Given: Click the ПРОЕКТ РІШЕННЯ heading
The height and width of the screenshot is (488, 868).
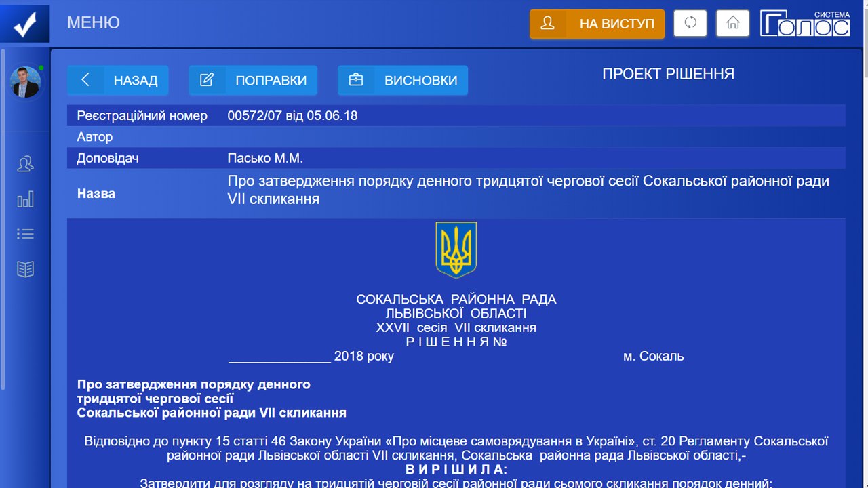Looking at the screenshot, I should pos(668,74).
